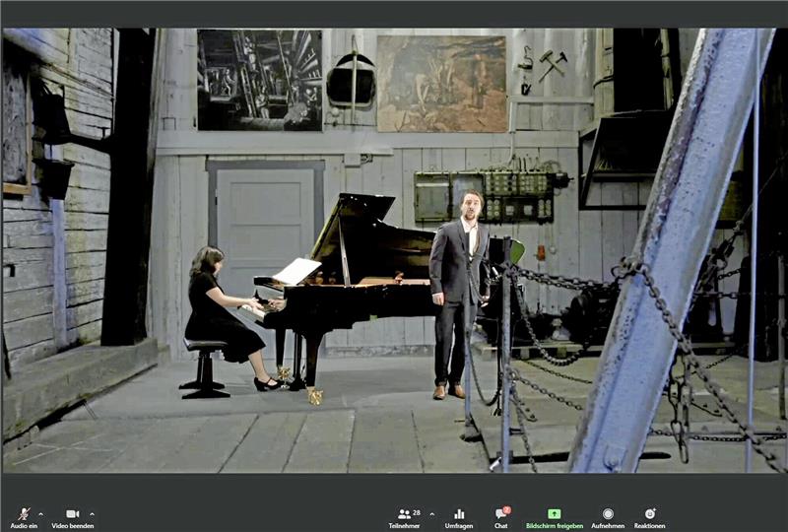Screen dimensions: 788x532
Task: Expand the arrow next to Teilnehmer
Action: pyautogui.click(x=431, y=513)
